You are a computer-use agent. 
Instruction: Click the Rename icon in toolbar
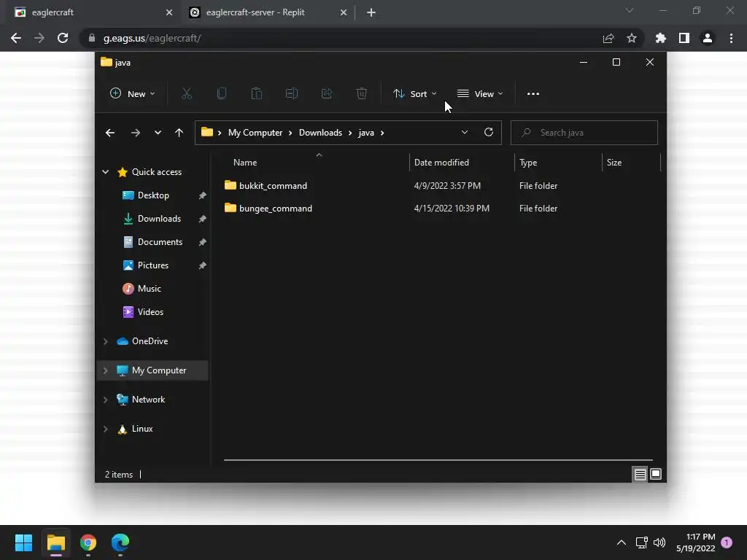(292, 94)
